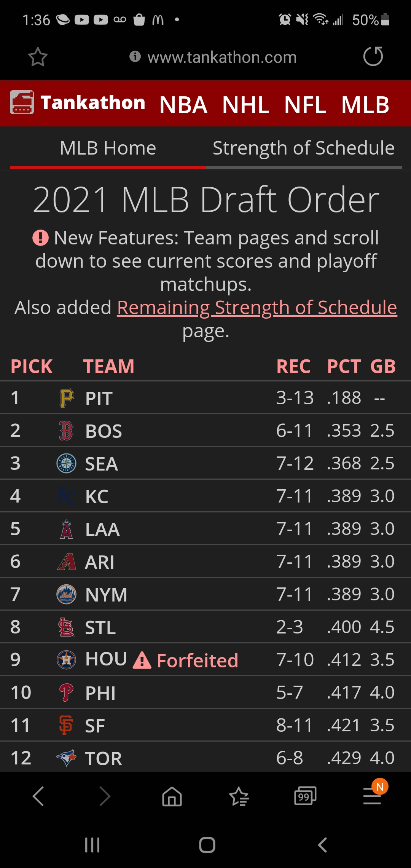Open the bookmarks list icon
Screen dimensions: 411x868
coord(239,796)
